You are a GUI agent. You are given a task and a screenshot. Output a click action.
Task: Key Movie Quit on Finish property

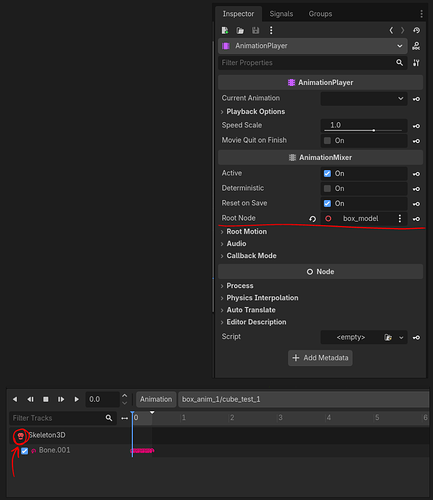416,141
